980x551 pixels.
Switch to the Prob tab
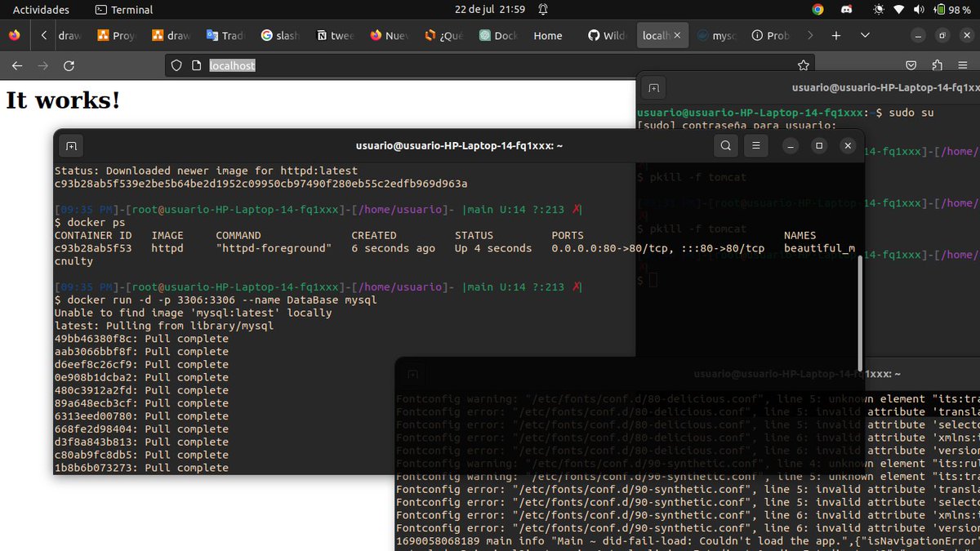[771, 36]
